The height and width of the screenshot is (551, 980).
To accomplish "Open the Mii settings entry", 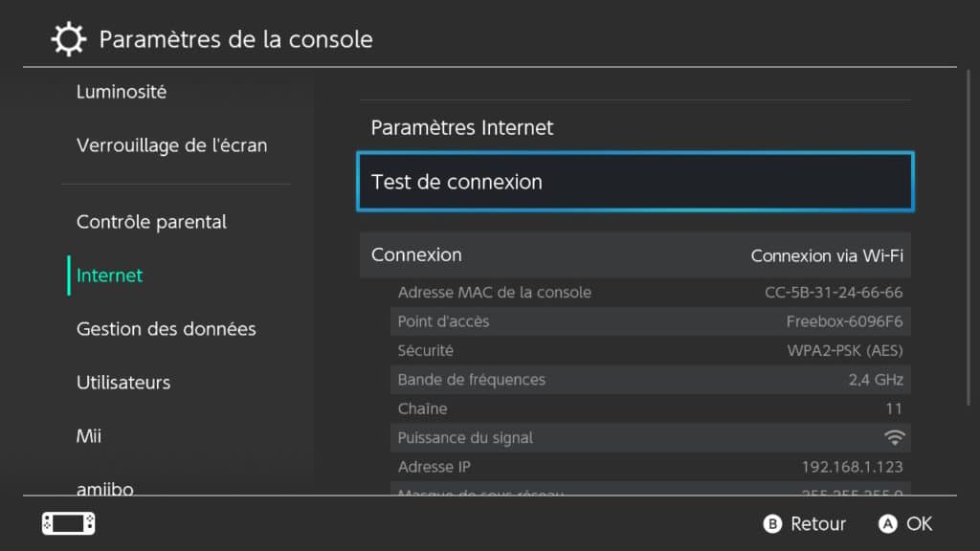I will click(x=89, y=436).
